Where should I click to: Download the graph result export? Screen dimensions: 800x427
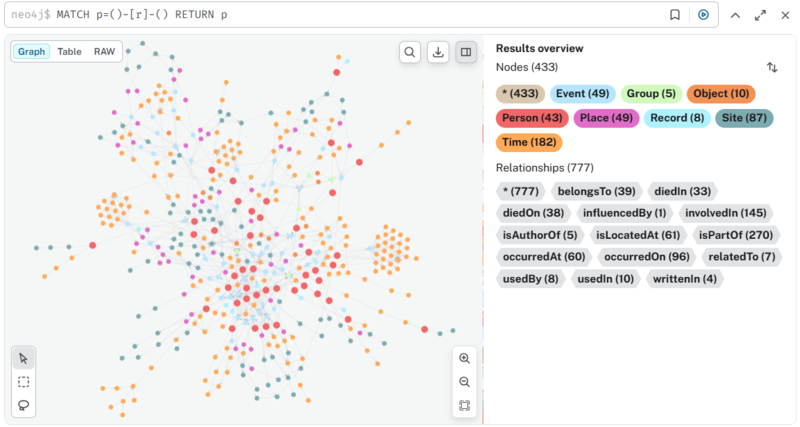[438, 52]
